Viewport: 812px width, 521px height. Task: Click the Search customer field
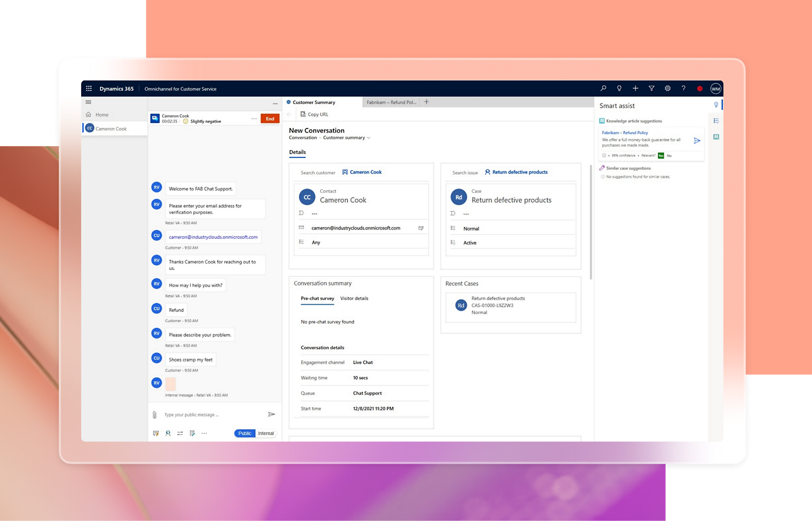(x=318, y=173)
